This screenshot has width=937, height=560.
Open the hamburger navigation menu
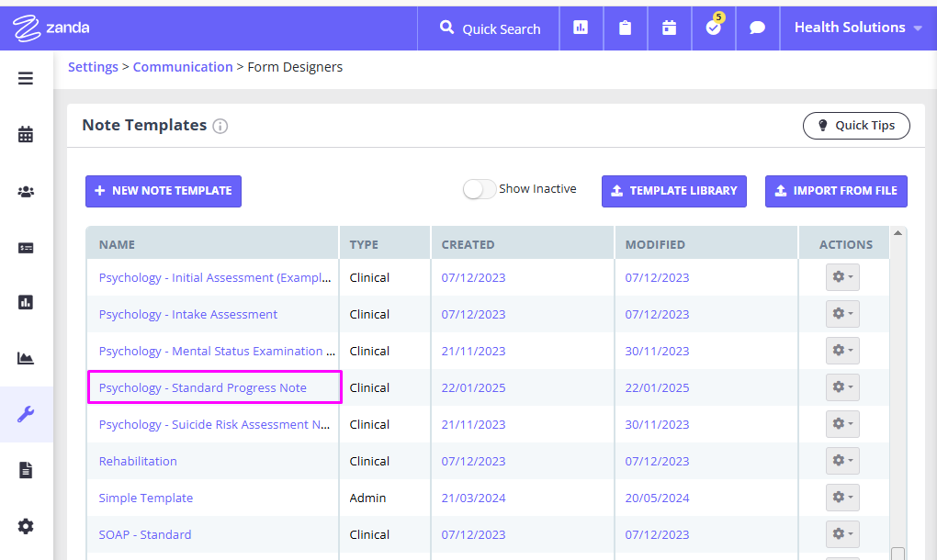pyautogui.click(x=25, y=78)
